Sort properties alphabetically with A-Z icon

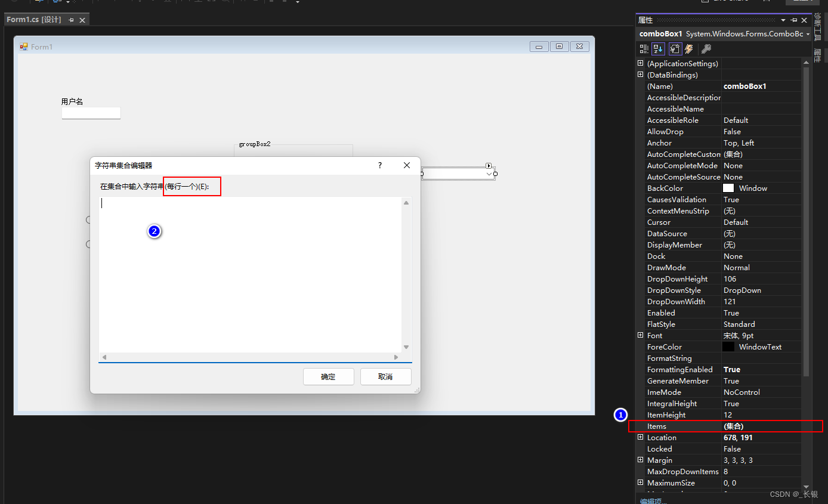pyautogui.click(x=658, y=49)
